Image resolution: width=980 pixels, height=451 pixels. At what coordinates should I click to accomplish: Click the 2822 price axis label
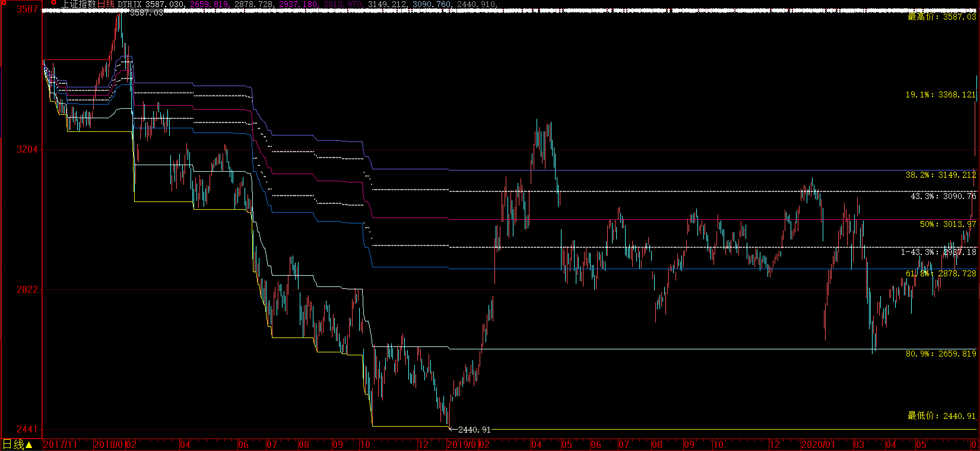tap(27, 289)
